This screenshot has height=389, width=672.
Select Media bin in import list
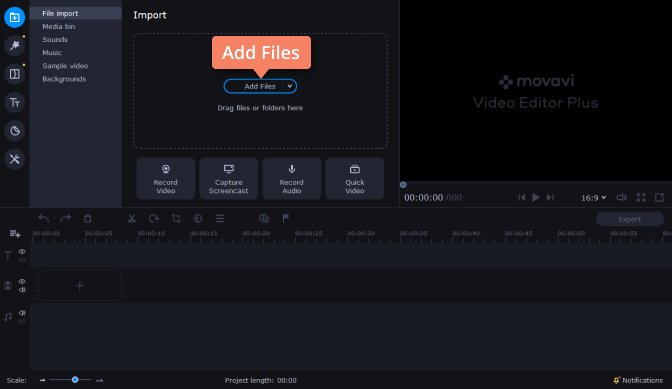coord(59,26)
